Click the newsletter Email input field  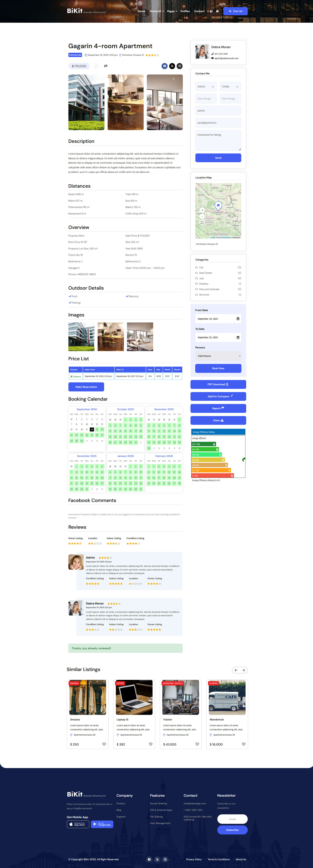[x=232, y=819]
